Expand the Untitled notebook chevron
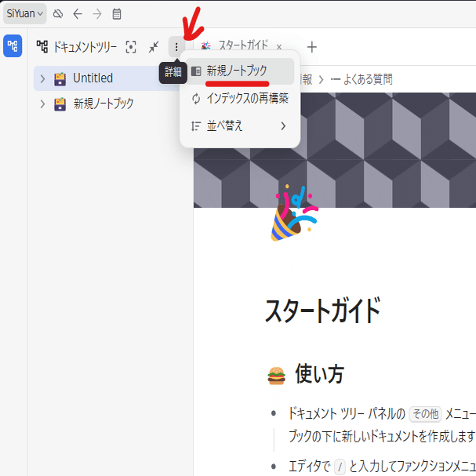Viewport: 476px width, 476px height. pyautogui.click(x=42, y=78)
